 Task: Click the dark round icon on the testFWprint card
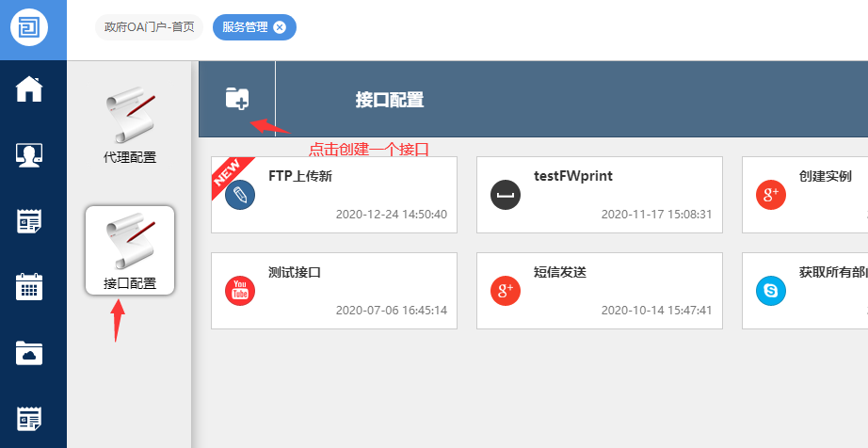click(x=506, y=195)
